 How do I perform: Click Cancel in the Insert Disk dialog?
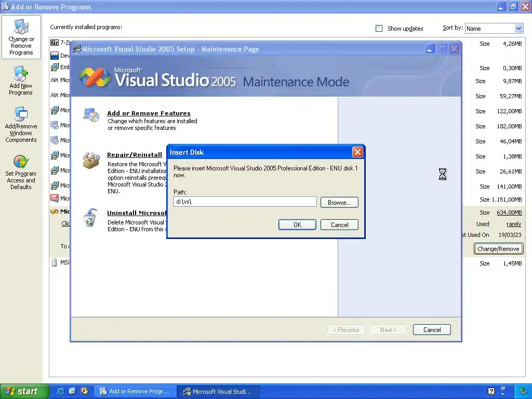coord(339,224)
